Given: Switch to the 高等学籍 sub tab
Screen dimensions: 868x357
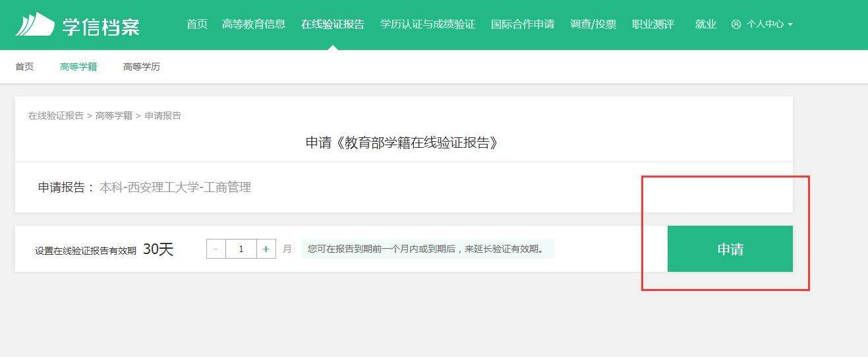Looking at the screenshot, I should coord(78,67).
